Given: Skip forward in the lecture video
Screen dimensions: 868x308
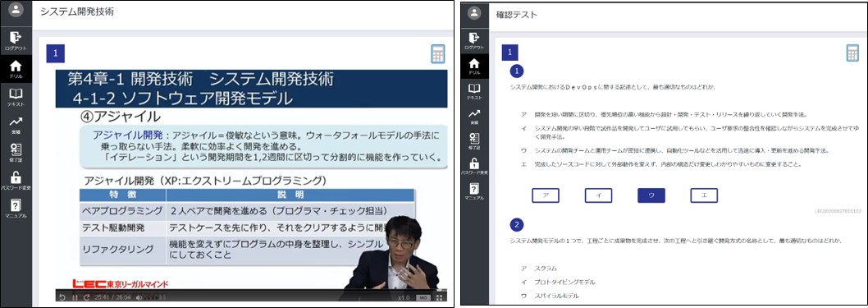Looking at the screenshot, I should (87, 298).
